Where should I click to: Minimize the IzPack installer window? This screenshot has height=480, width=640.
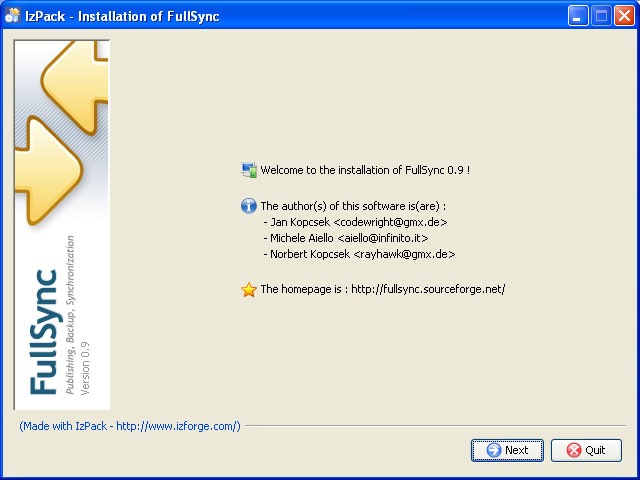pyautogui.click(x=578, y=16)
